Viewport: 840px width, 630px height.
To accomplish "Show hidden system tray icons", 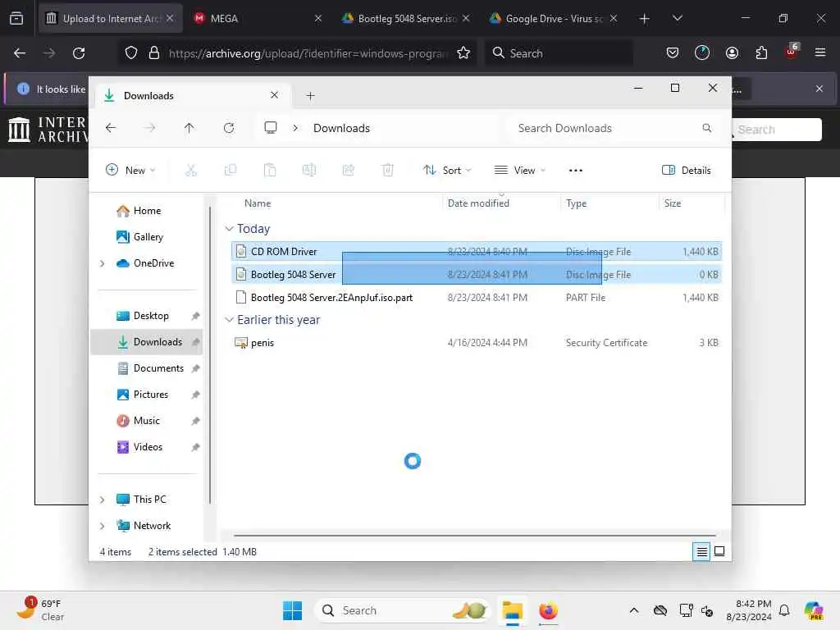I will click(x=634, y=610).
